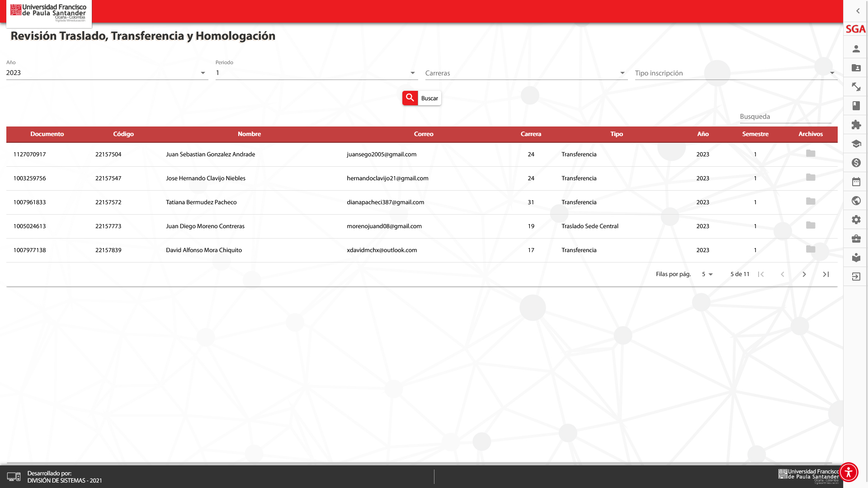Click the Buscar search button
This screenshot has width=868, height=488.
(x=421, y=98)
